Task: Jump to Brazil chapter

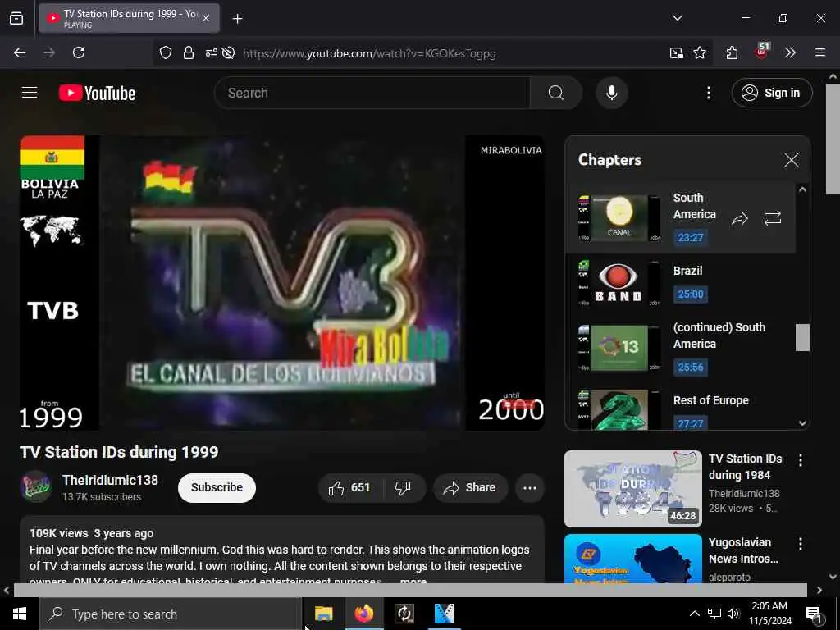Action: [x=680, y=284]
